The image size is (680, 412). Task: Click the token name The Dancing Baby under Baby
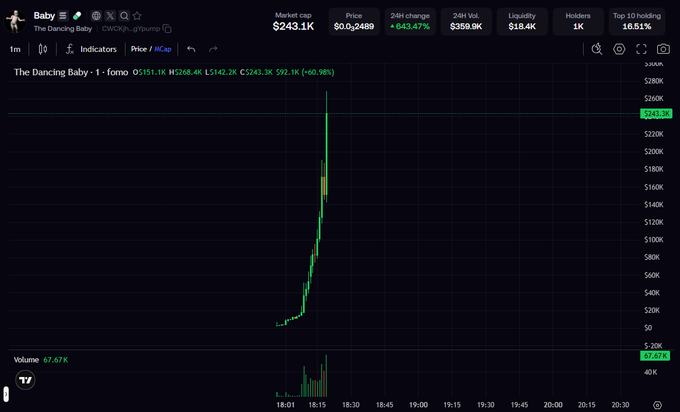tap(63, 29)
